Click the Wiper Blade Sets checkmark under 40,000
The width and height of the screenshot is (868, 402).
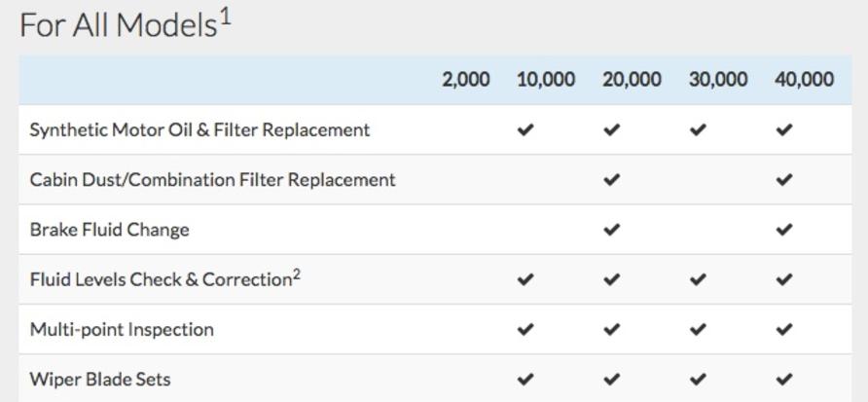pyautogui.click(x=784, y=379)
